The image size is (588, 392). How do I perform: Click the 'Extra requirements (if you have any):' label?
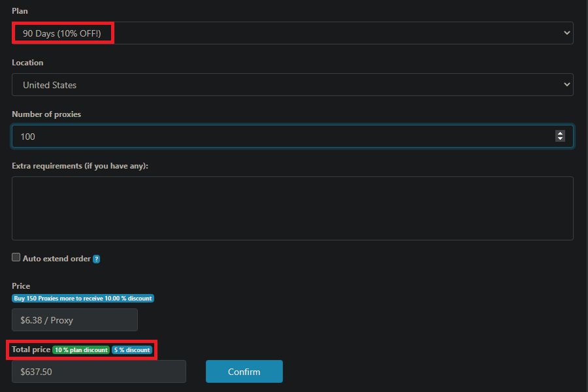80,166
